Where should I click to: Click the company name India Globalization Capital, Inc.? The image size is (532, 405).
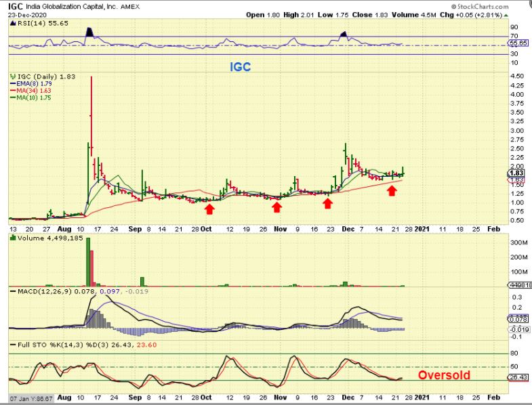71,7
